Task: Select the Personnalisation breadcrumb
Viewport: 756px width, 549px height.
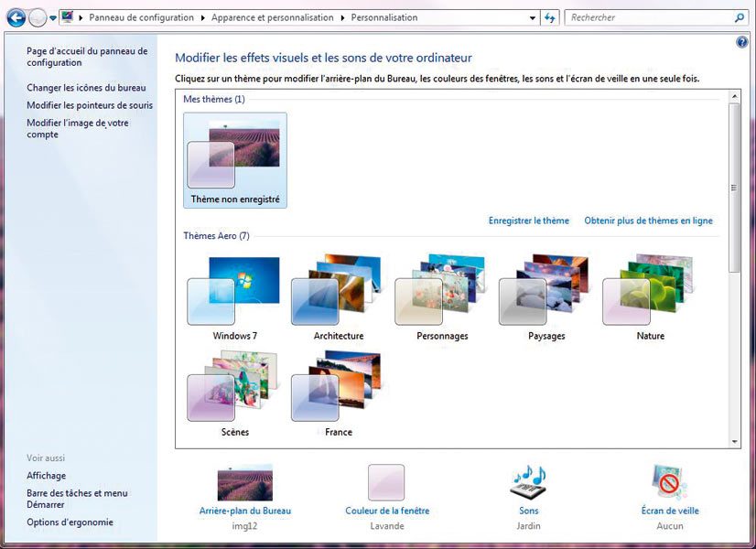Action: click(384, 17)
